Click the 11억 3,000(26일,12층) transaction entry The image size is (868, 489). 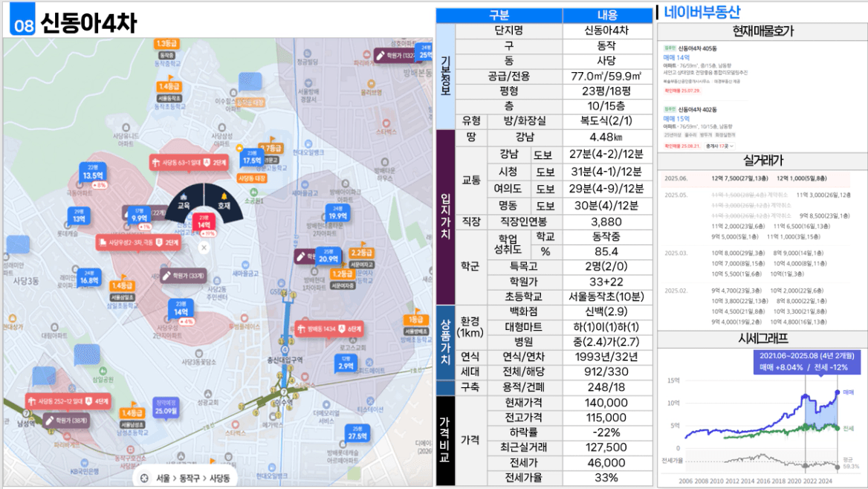pyautogui.click(x=823, y=195)
